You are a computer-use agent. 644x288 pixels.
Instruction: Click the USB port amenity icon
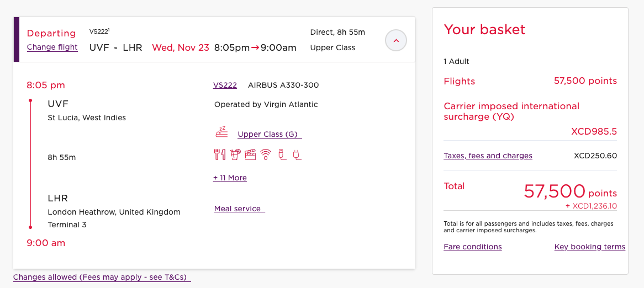coord(282,154)
